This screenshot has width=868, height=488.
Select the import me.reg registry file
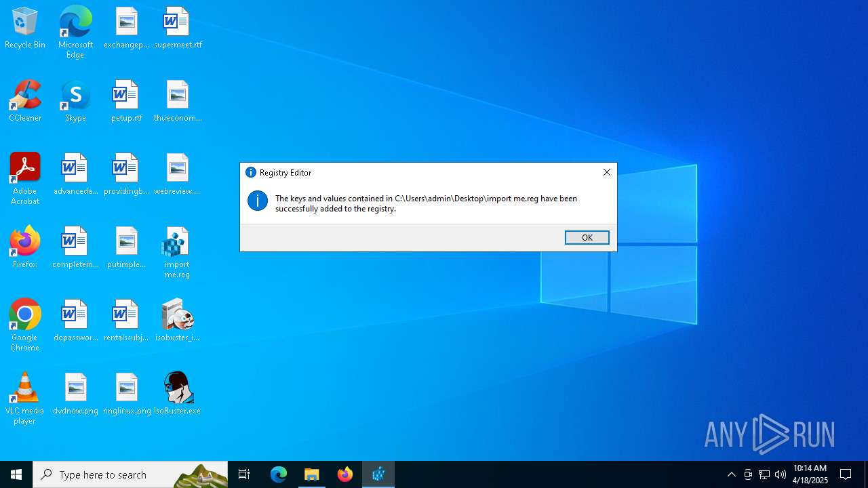177,252
